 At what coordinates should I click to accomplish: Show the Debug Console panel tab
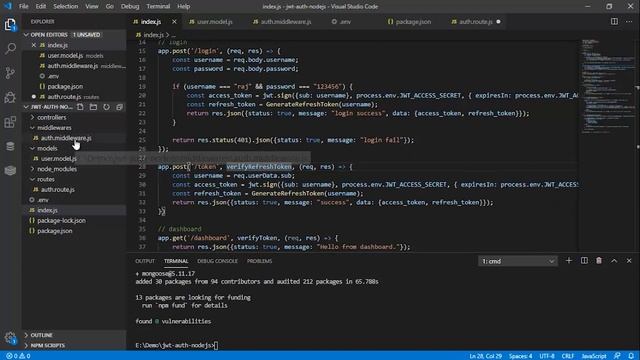click(217, 261)
